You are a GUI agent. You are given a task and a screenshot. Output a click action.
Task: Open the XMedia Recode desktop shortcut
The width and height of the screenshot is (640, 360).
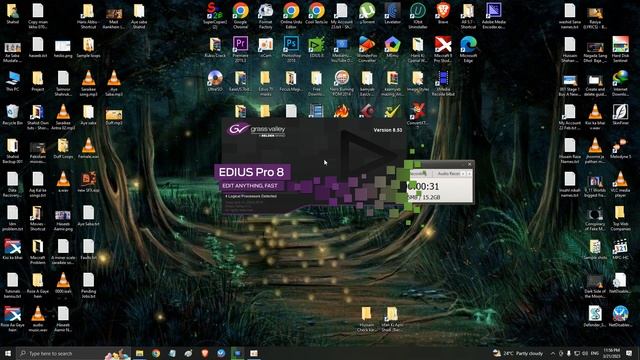(443, 83)
